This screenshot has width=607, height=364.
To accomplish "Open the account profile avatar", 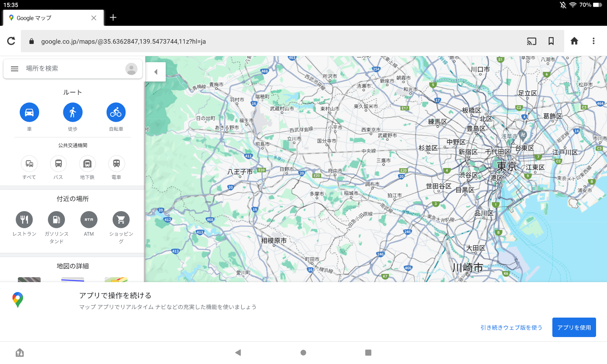I will (x=131, y=69).
